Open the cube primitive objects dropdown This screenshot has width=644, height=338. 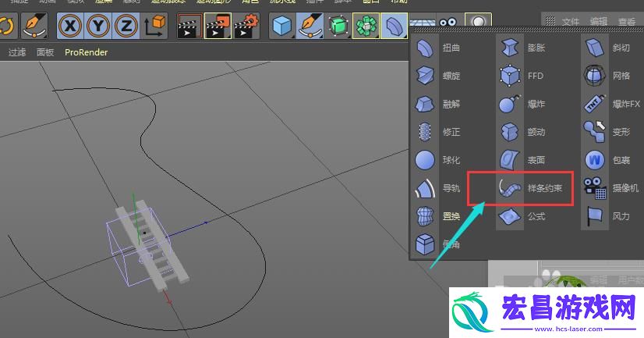[282, 26]
